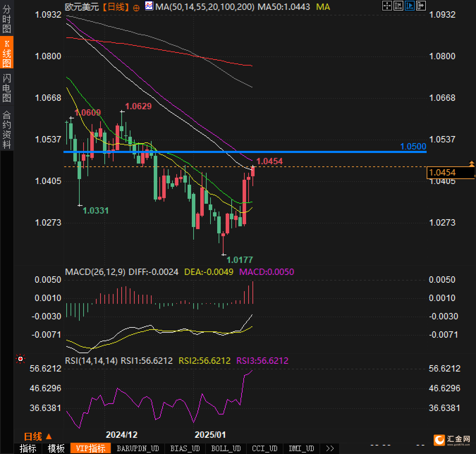Click the yellow MA label at top
The image size is (476, 454).
(323, 7)
